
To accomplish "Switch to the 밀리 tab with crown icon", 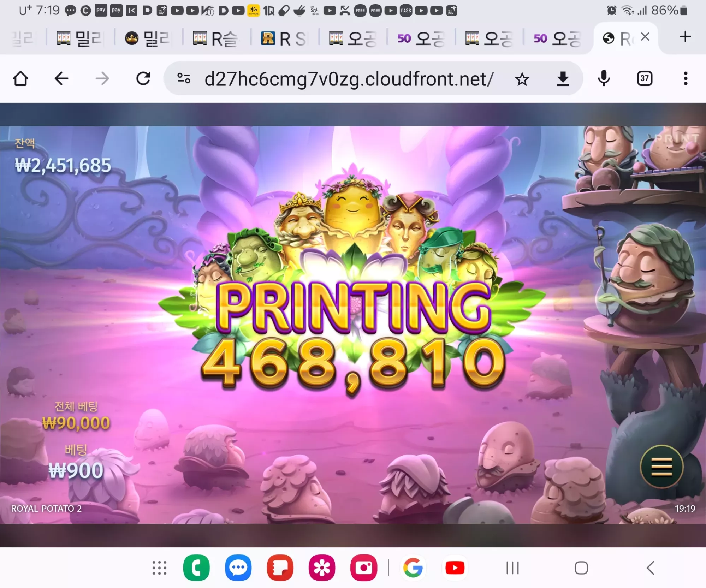I will click(148, 38).
